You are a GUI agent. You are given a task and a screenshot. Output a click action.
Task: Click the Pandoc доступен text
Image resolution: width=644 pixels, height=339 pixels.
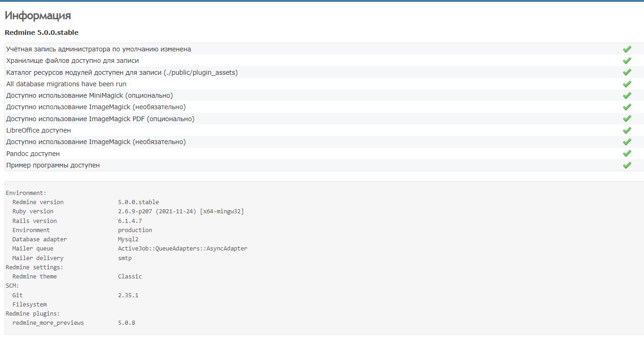(x=33, y=154)
